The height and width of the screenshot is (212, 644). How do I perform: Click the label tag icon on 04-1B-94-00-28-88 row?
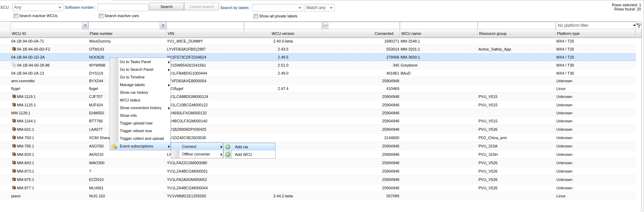(x=14, y=65)
